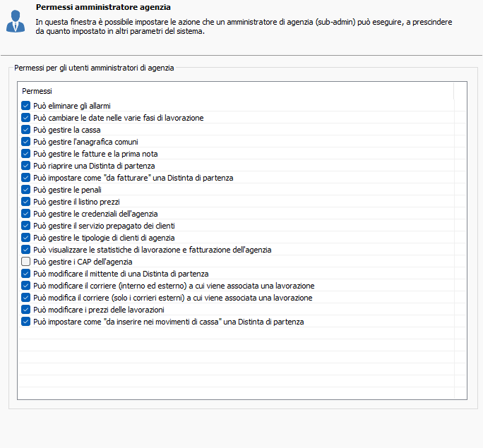
Task: Uncheck 'Può eliminare gli allarmi' checkbox
Action: tap(26, 106)
